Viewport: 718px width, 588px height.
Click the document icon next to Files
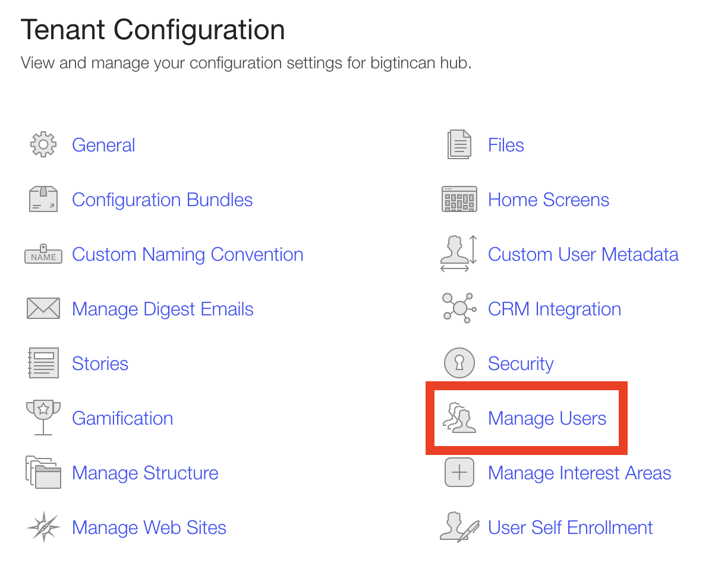(459, 144)
